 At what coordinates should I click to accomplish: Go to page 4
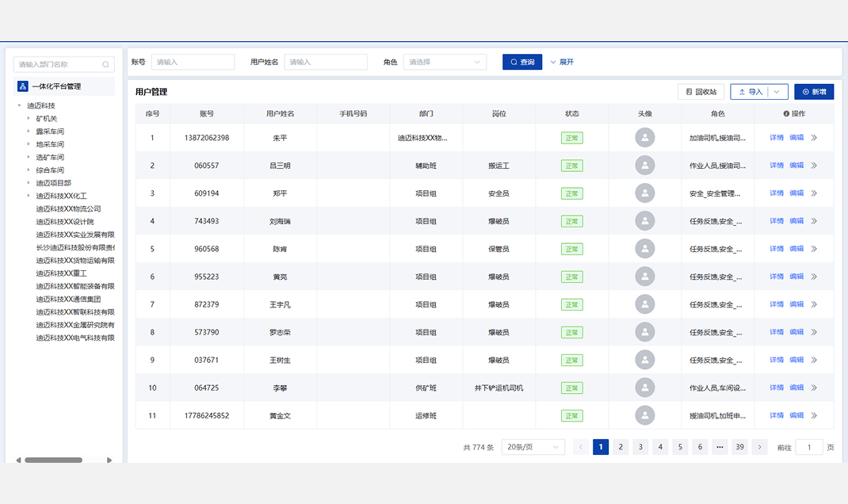(x=660, y=447)
